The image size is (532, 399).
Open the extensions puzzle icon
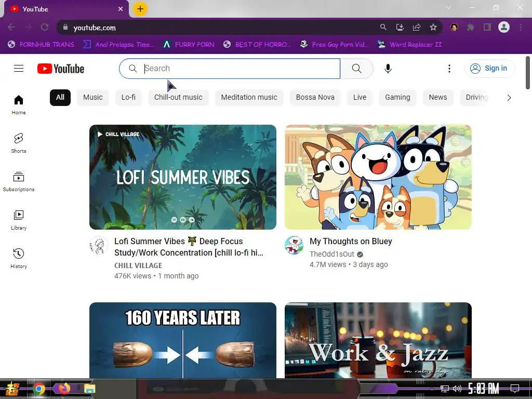click(471, 27)
